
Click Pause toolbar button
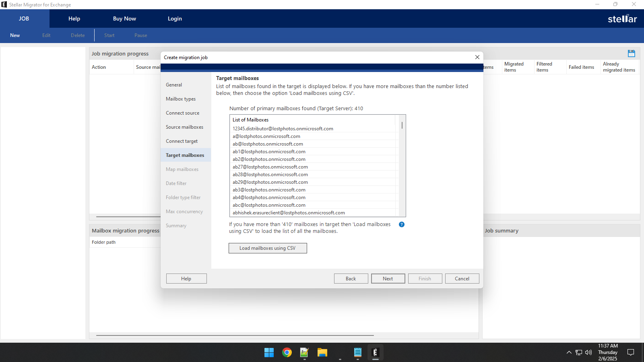(x=140, y=35)
